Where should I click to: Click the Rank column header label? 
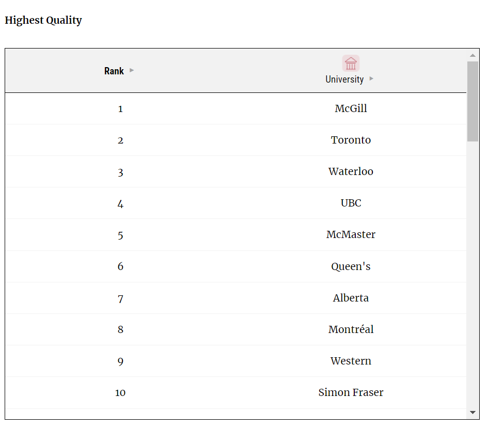coord(114,71)
